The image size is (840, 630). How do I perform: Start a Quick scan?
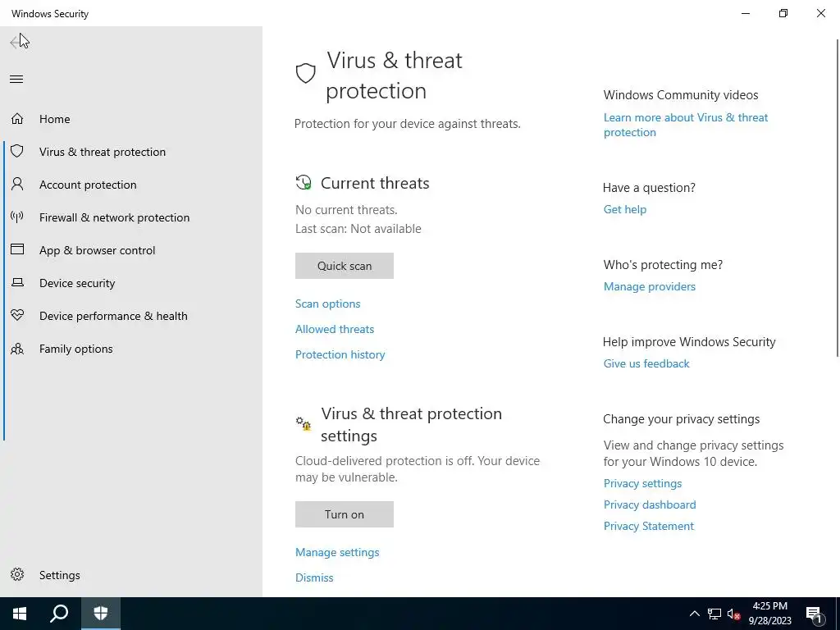(x=345, y=266)
